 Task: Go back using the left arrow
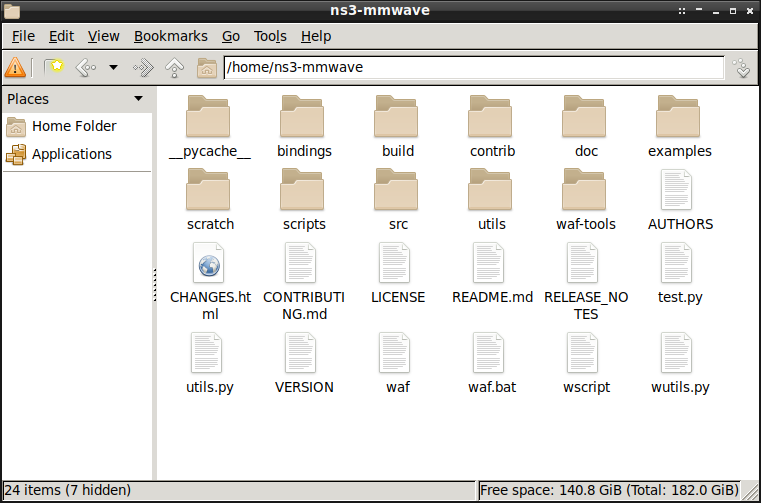86,67
